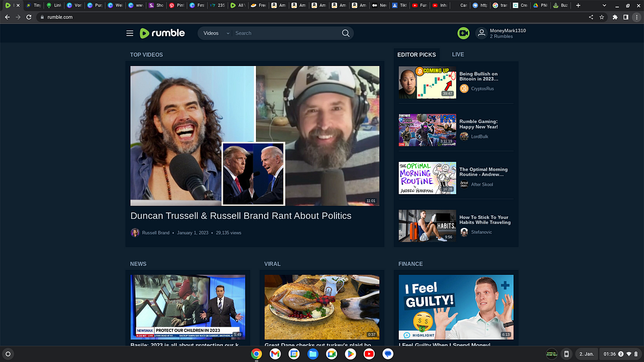Play the Newsmax Protect Our Children video
644x362 pixels.
click(x=188, y=307)
